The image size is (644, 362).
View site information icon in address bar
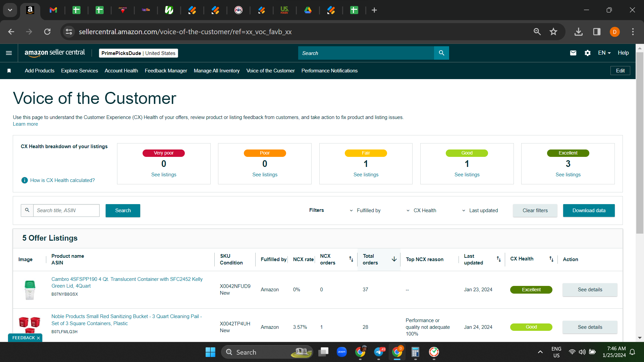point(69,32)
